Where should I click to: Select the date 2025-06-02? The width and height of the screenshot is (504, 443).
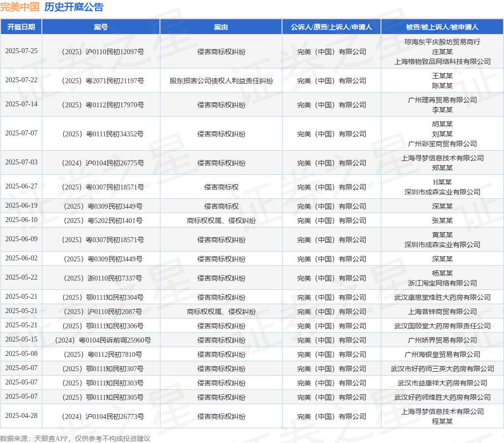21,258
